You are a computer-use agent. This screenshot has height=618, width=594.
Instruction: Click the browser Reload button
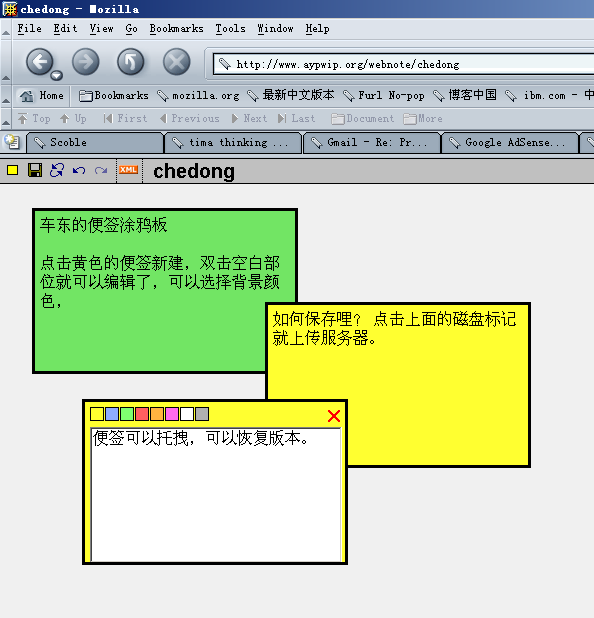click(x=130, y=62)
